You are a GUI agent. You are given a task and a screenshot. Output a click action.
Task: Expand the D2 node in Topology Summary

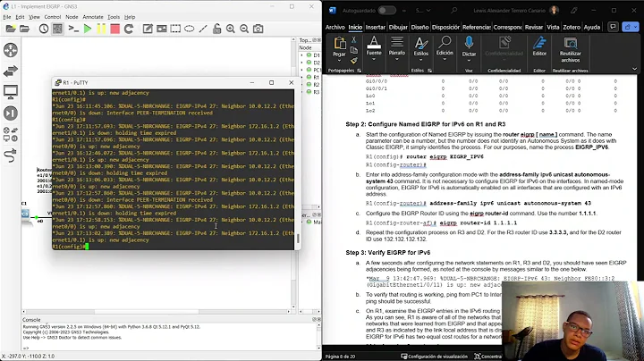(302, 63)
